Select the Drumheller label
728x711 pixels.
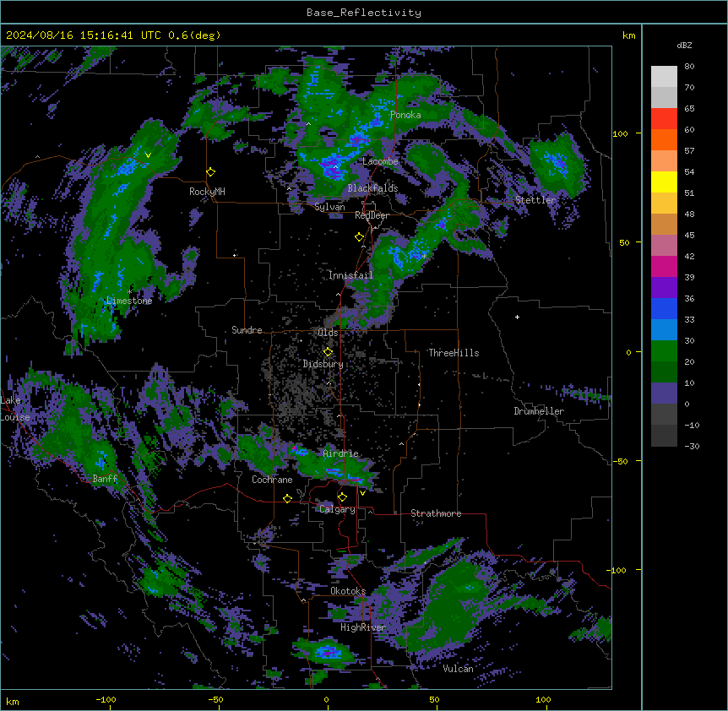[539, 411]
